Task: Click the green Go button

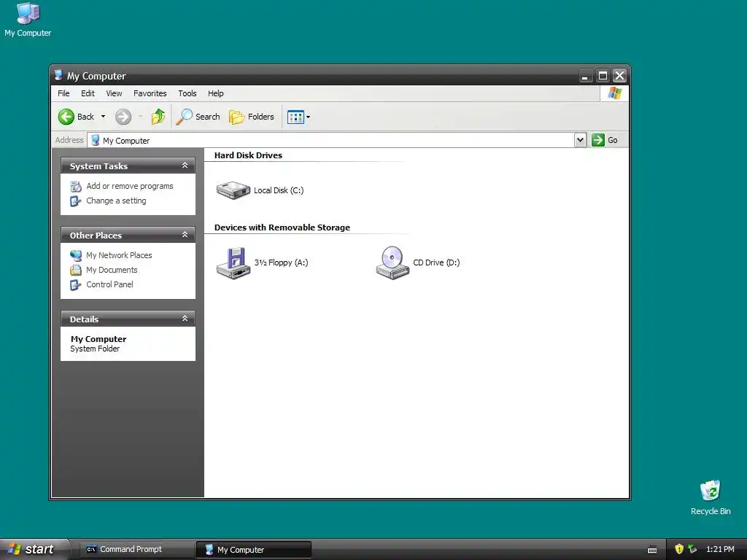Action: (605, 140)
